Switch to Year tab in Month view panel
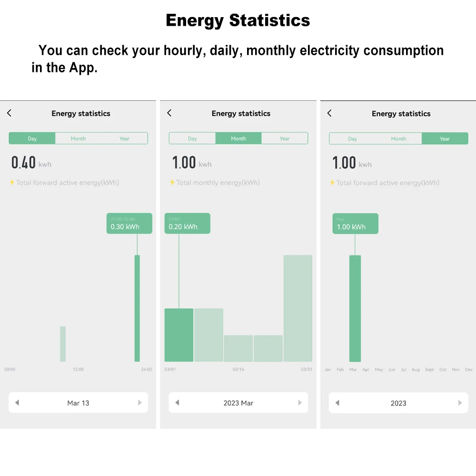Viewport: 476px width, 476px height. pos(285,139)
